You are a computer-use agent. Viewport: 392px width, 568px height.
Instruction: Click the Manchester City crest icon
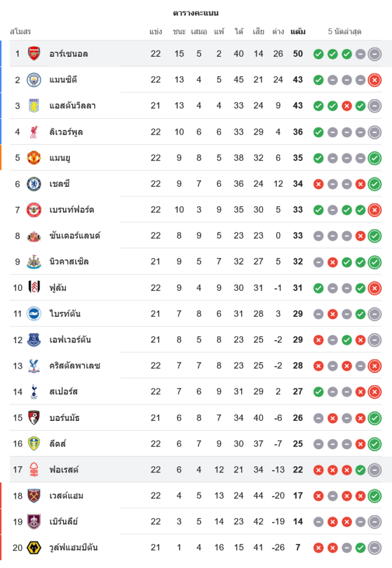tap(34, 80)
